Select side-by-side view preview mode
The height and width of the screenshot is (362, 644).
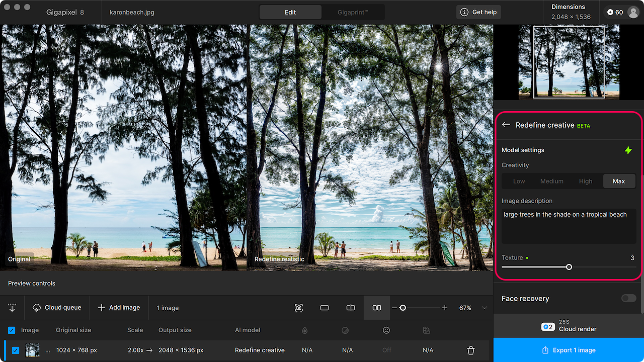click(377, 308)
